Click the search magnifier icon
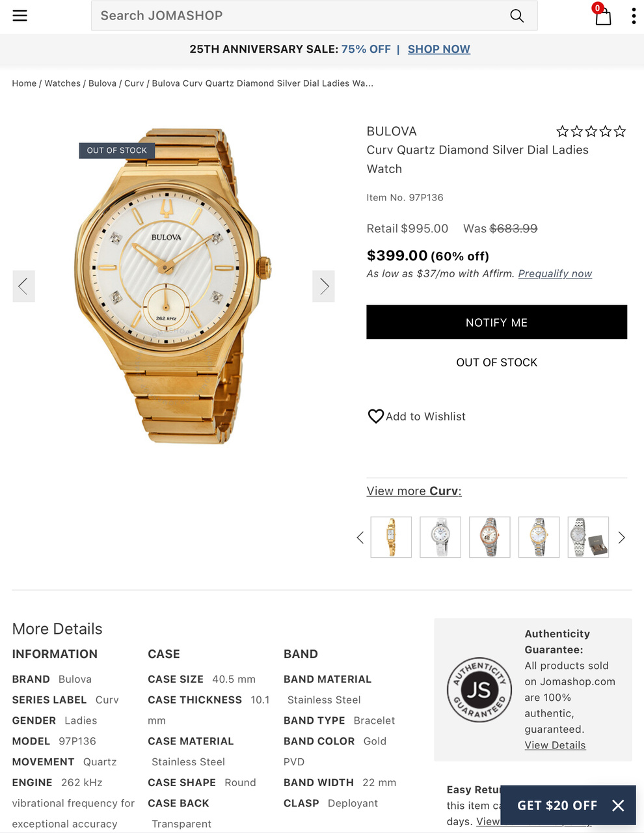Screen dimensions: 644x833 pyautogui.click(x=517, y=16)
